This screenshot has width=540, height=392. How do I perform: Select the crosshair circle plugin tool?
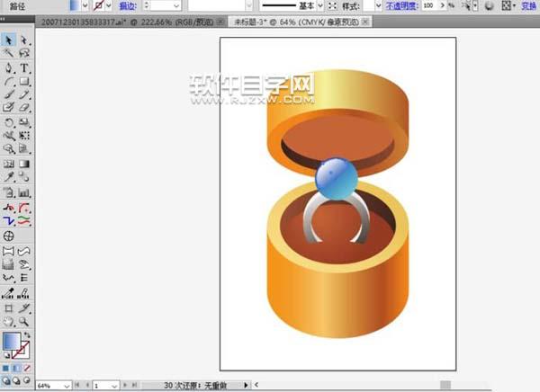coord(9,236)
